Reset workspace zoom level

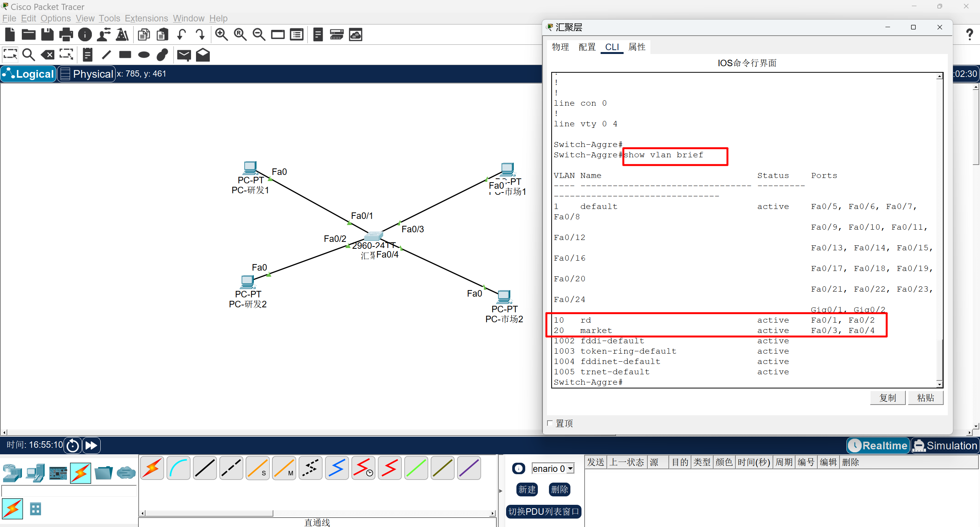pyautogui.click(x=240, y=35)
